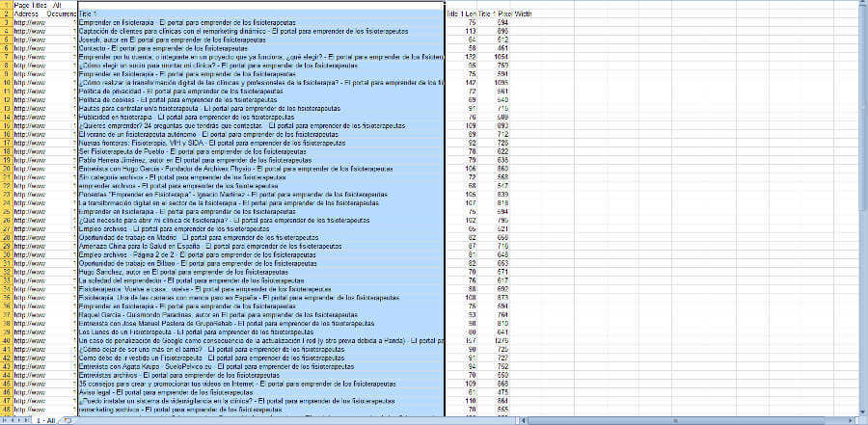Go to the first sheet tab arrow
This screenshot has height=425, width=868.
4,420
